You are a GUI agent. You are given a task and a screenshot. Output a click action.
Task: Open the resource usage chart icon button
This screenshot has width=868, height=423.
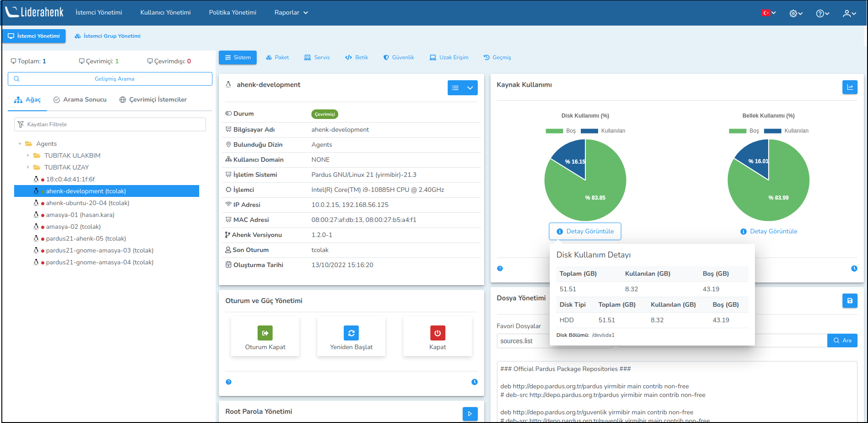(849, 87)
